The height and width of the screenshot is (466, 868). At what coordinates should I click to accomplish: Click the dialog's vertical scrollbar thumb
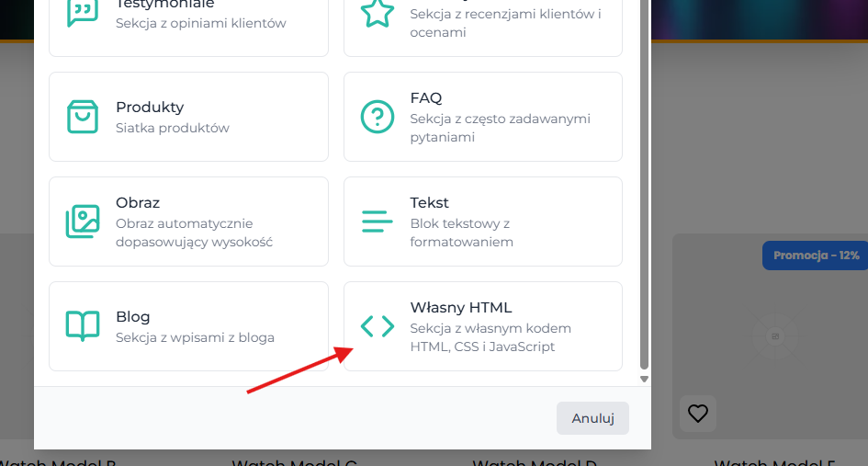tap(644, 184)
